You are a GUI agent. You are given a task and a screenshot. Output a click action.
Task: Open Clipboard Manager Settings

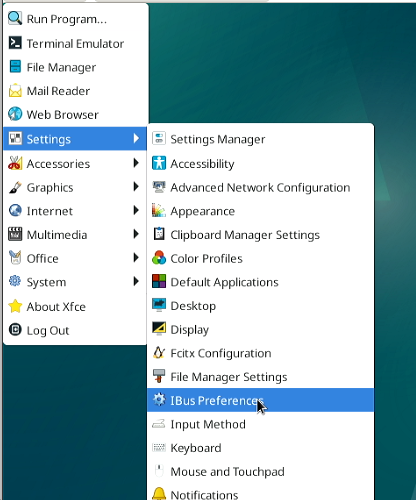tap(261, 235)
